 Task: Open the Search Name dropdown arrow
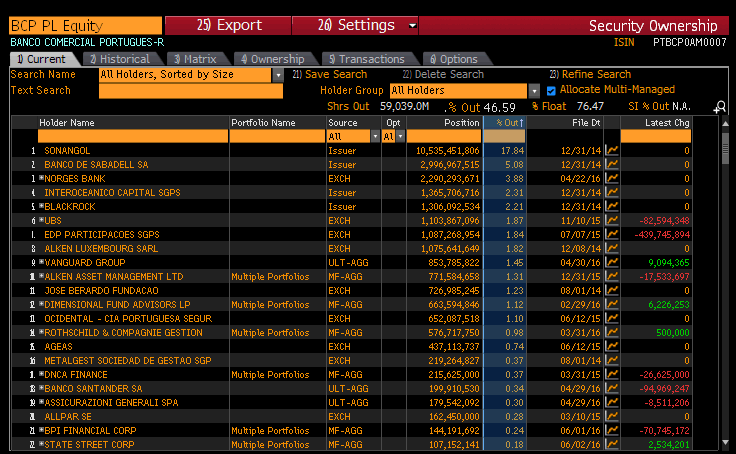pyautogui.click(x=278, y=75)
